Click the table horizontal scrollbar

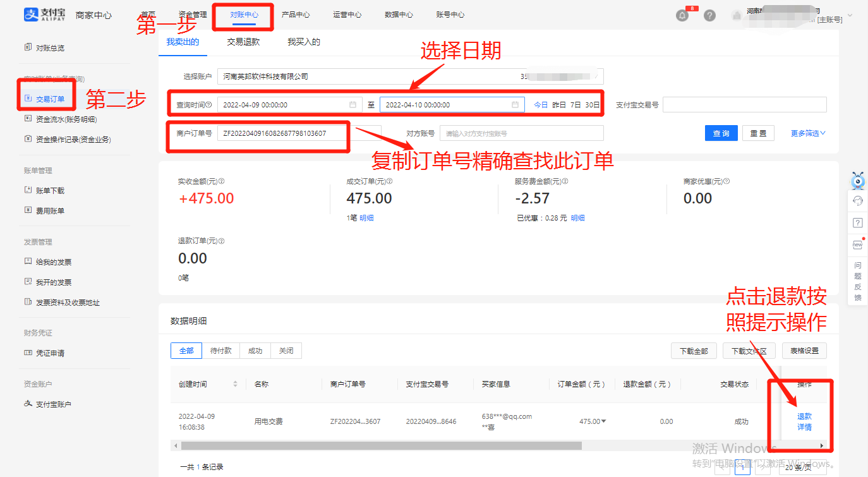coord(381,445)
